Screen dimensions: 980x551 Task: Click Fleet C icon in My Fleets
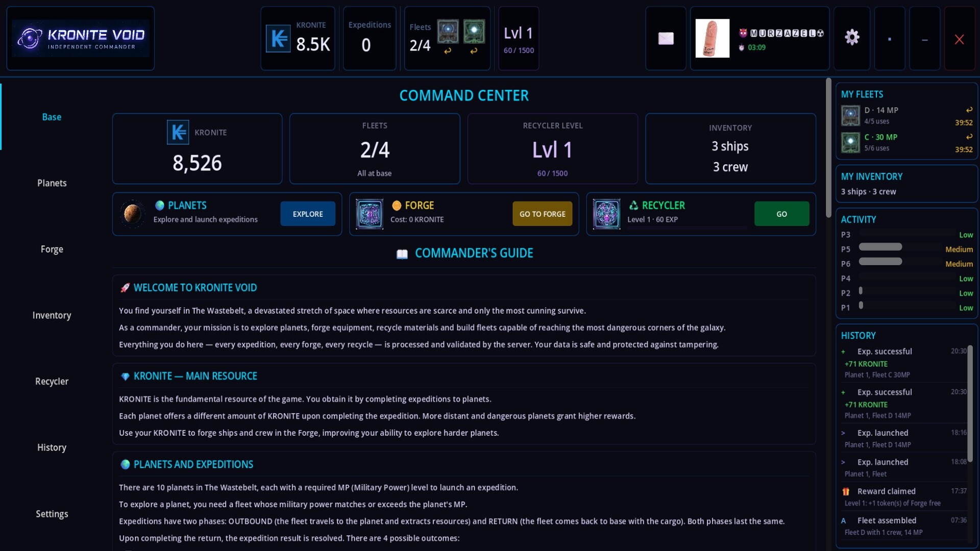coord(850,143)
